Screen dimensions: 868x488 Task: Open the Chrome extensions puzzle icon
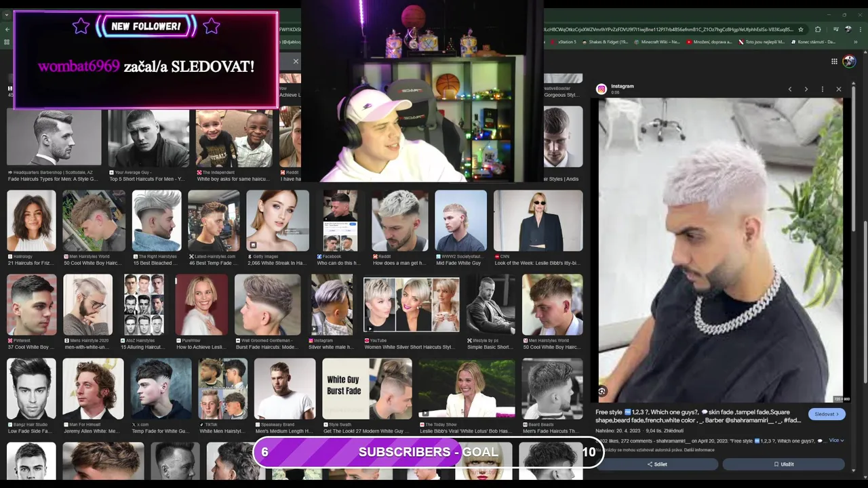click(x=818, y=29)
